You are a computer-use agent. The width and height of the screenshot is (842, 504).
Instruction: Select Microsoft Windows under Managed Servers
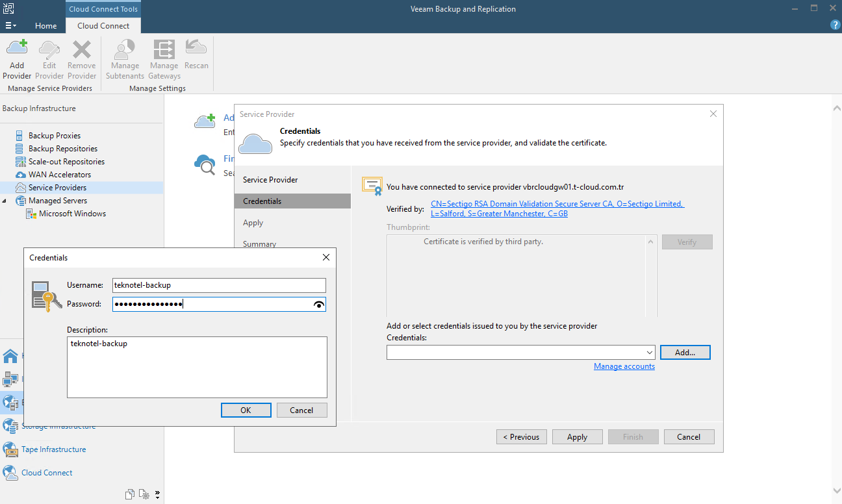point(72,214)
